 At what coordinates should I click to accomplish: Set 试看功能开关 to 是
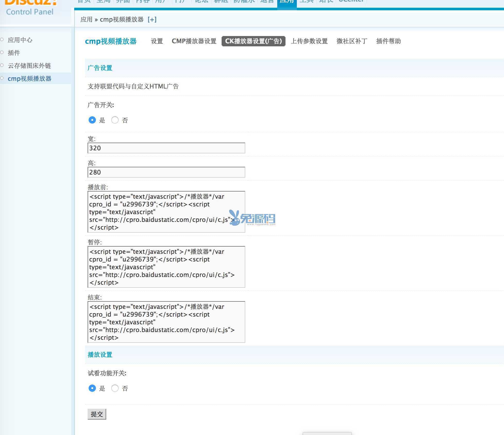[92, 388]
